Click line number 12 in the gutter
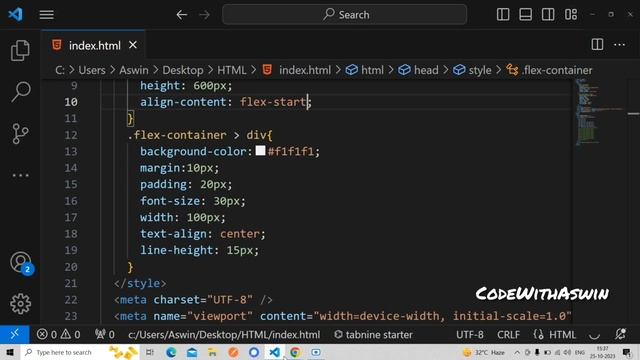 71,135
